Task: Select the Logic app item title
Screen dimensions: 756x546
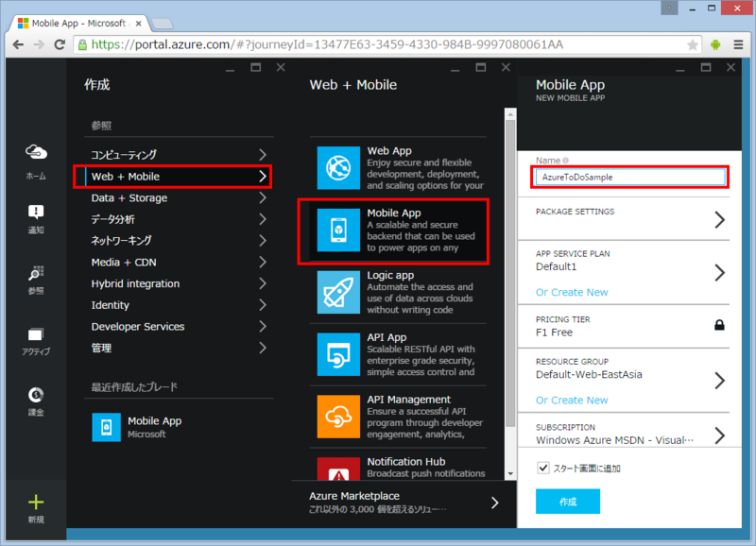Action: tap(390, 275)
